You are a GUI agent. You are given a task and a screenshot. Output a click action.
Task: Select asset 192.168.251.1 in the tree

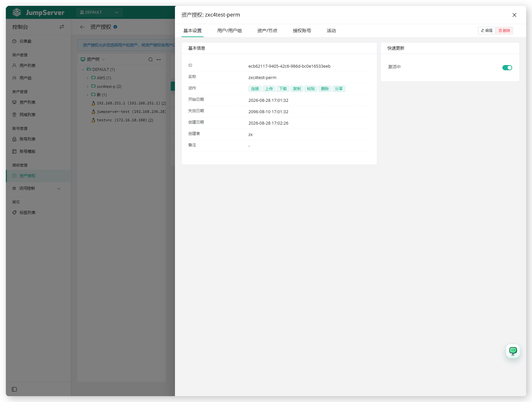point(129,103)
